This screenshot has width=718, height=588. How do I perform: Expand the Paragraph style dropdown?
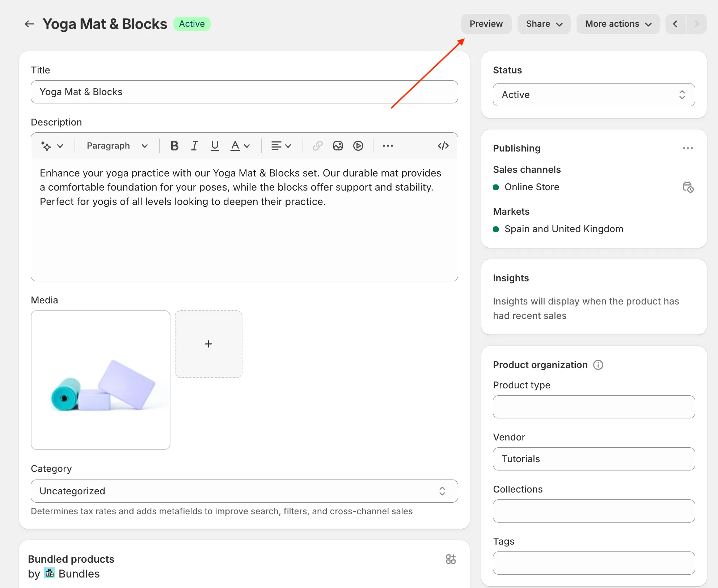click(x=117, y=146)
